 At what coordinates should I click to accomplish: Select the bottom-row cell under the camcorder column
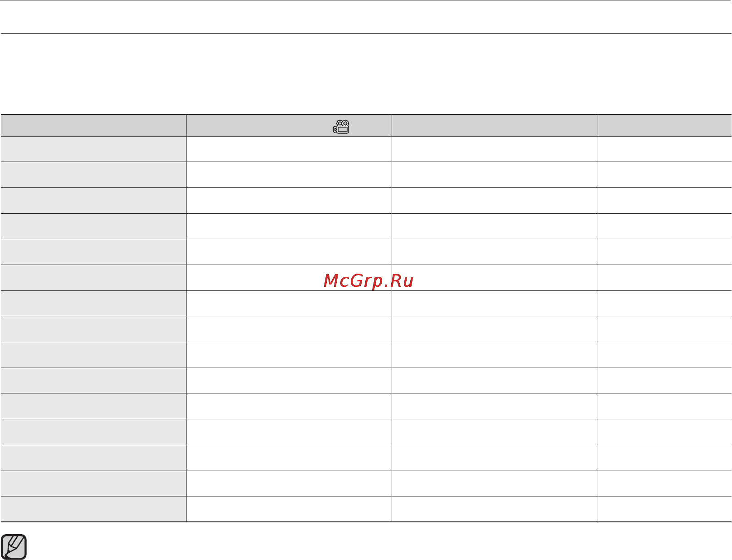[289, 509]
